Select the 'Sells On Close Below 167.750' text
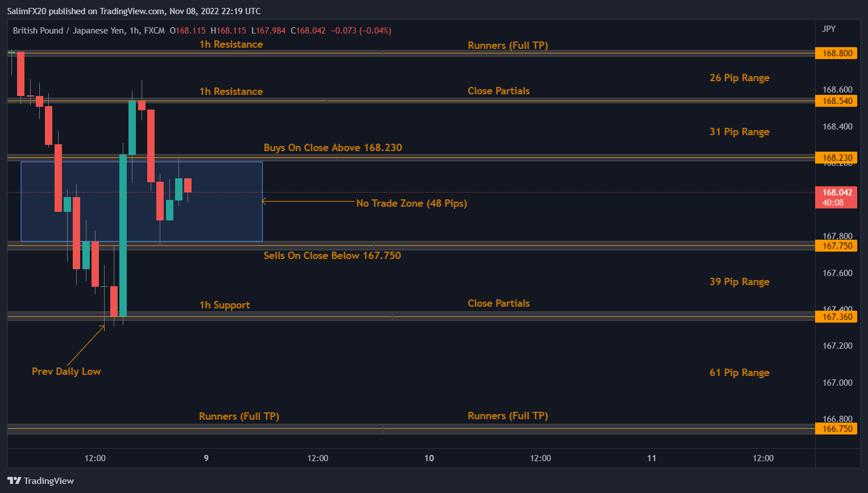The width and height of the screenshot is (868, 493). (332, 256)
